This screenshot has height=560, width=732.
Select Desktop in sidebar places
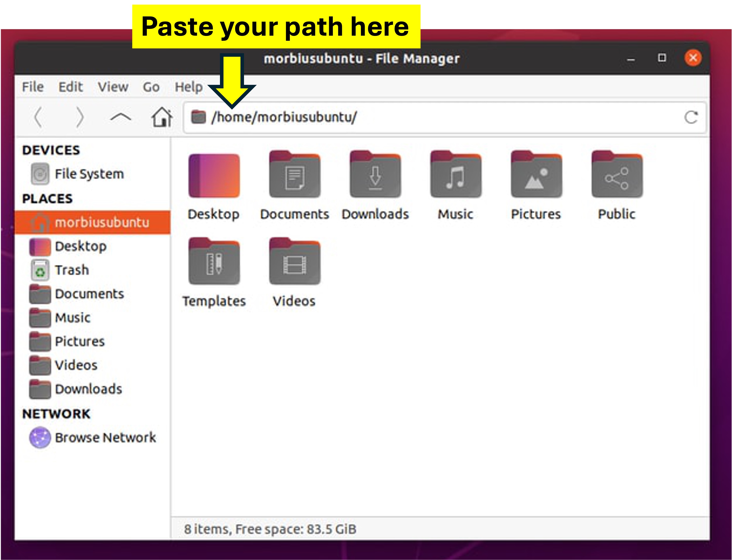pos(93,247)
